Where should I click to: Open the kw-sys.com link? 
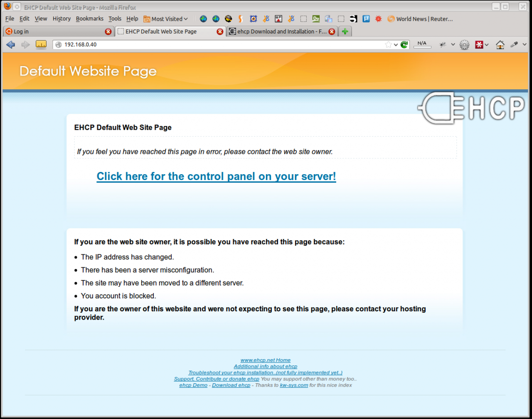tap(294, 385)
